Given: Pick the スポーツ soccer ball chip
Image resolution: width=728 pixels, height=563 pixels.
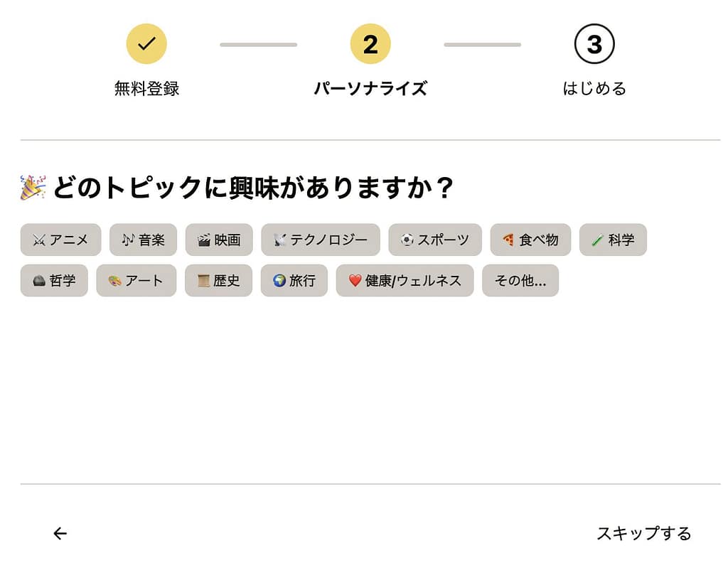Looking at the screenshot, I should tap(434, 240).
